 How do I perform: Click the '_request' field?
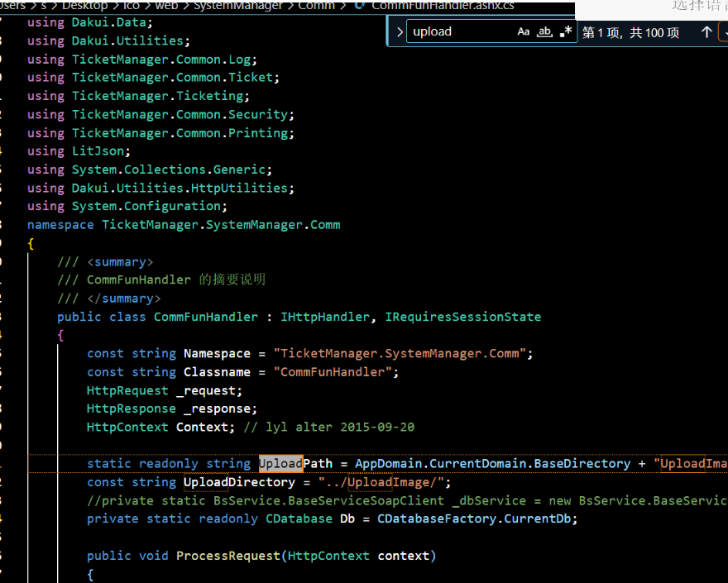pyautogui.click(x=206, y=391)
